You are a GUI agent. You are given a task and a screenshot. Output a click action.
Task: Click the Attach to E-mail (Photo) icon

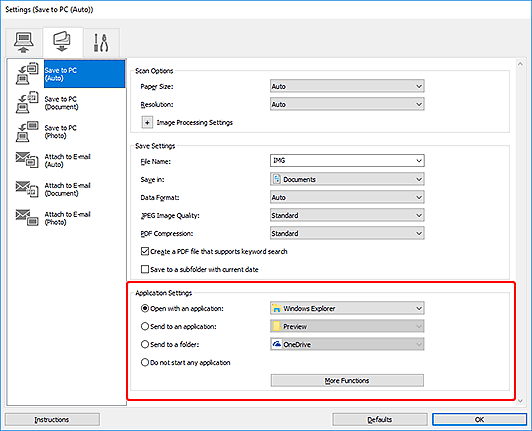(27, 218)
